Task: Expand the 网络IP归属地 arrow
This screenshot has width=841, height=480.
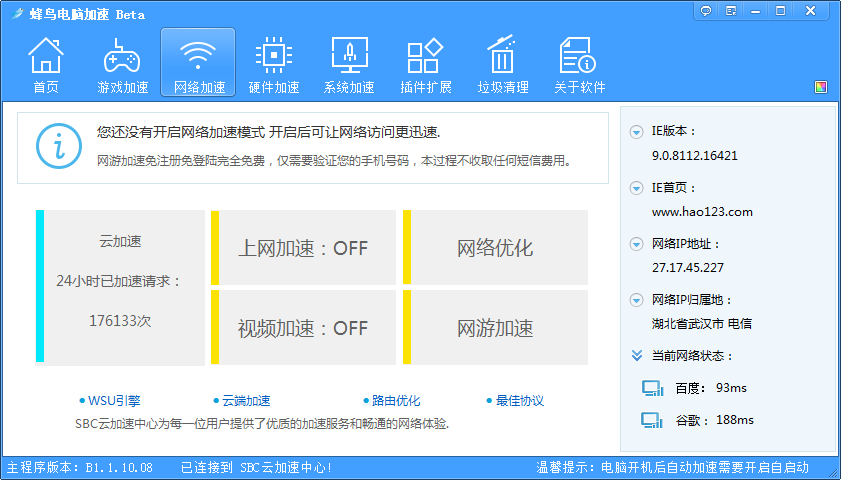Action: pos(636,300)
